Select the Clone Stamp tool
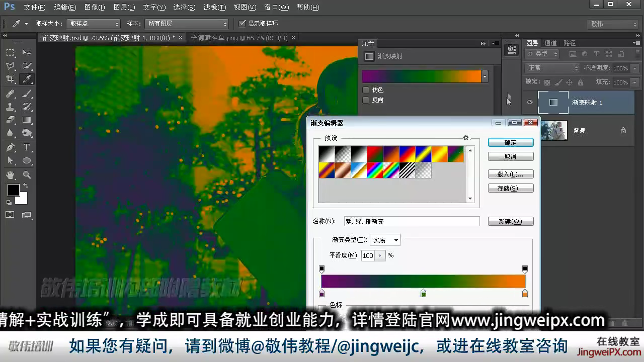644x362 pixels. coord(10,107)
